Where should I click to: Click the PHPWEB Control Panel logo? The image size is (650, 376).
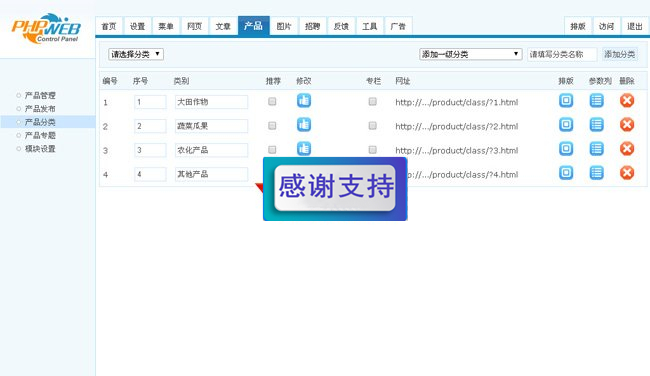46,29
